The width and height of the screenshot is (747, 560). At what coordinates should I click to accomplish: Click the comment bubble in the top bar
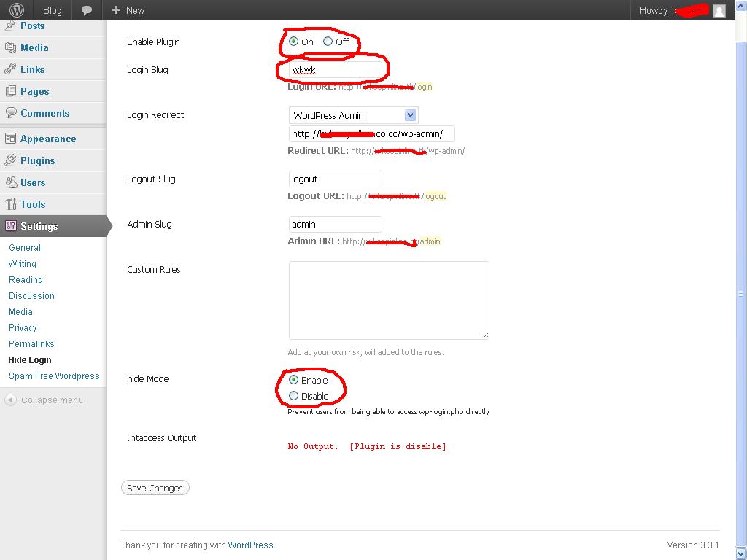tap(87, 10)
